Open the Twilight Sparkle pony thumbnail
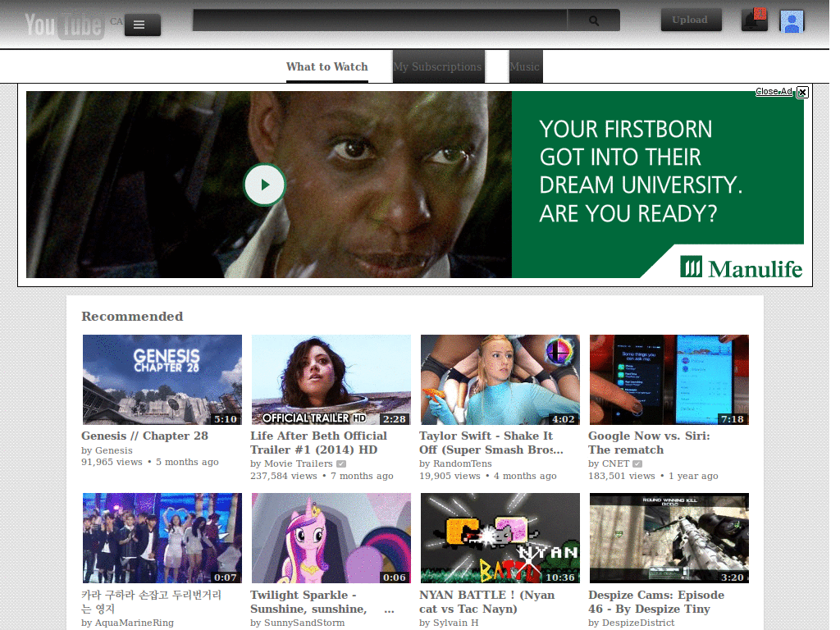This screenshot has height=630, width=840. tap(331, 538)
